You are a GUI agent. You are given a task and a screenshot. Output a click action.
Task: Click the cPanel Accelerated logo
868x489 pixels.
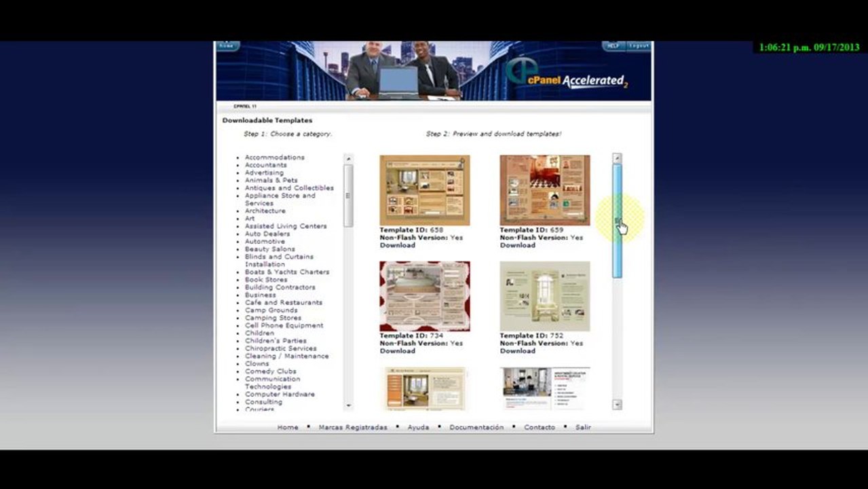(567, 73)
